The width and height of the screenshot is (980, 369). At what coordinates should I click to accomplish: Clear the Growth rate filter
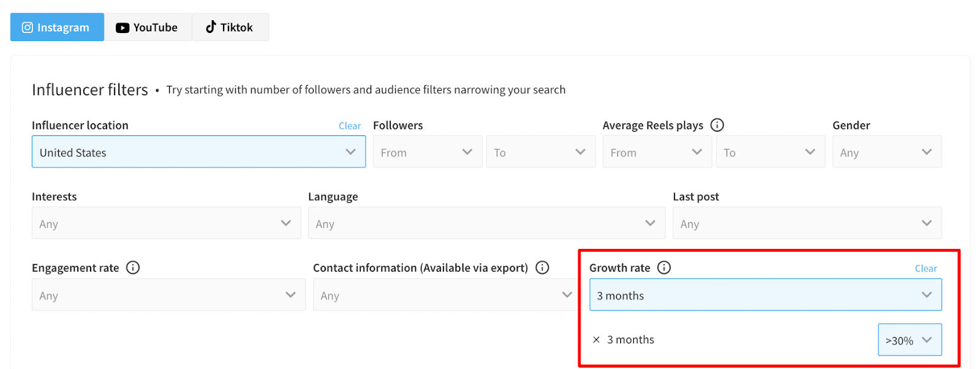(925, 268)
